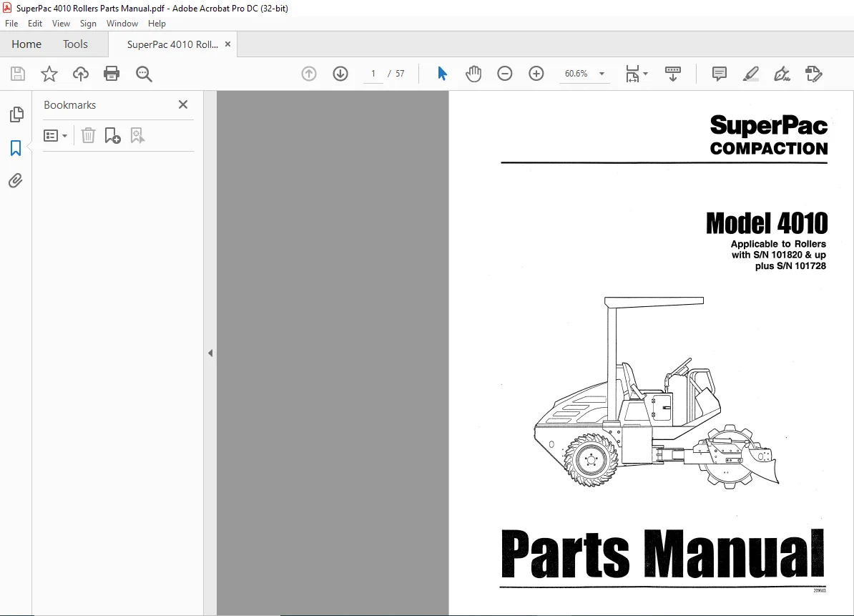The height and width of the screenshot is (616, 854).
Task: Add document to starred with star icon
Action: pos(49,74)
